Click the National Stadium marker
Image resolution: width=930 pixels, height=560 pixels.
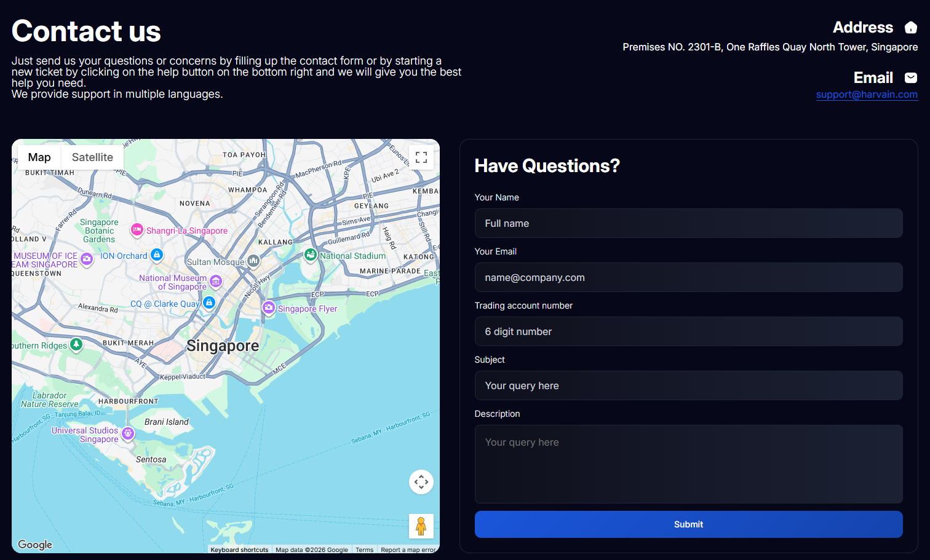tap(311, 254)
